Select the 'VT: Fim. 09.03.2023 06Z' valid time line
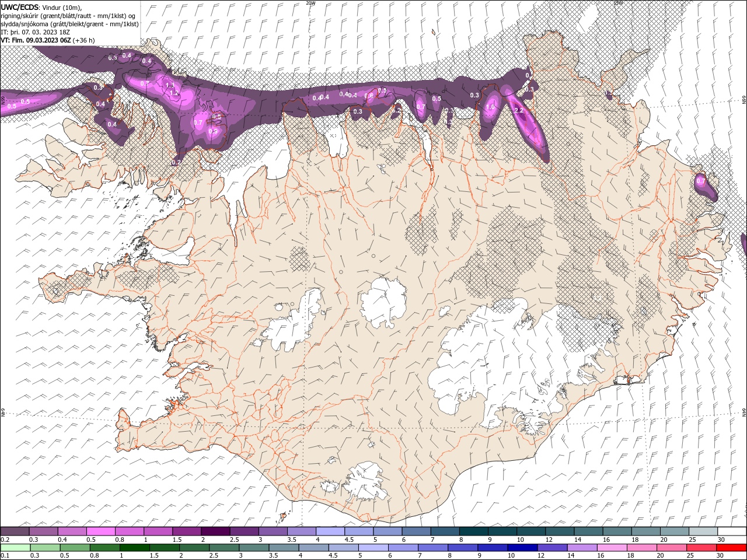747x560 pixels. [x=35, y=40]
